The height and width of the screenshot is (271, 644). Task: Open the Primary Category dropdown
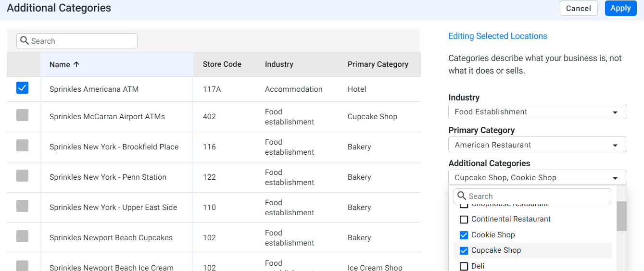click(537, 145)
